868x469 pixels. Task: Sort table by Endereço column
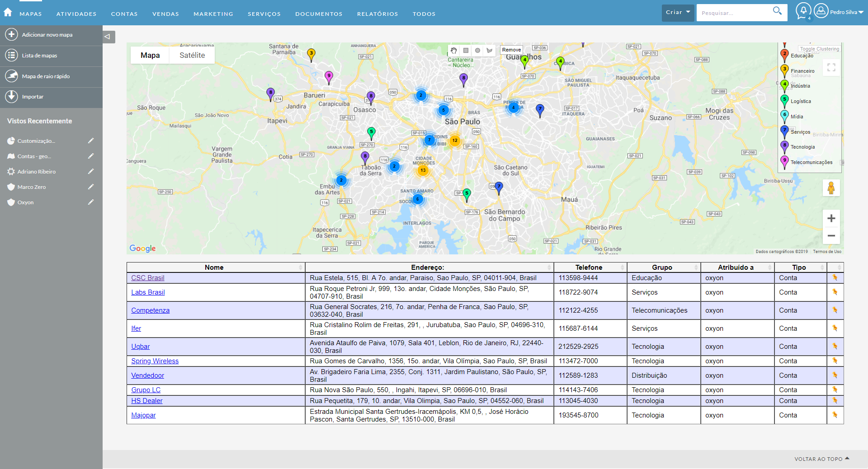point(429,267)
